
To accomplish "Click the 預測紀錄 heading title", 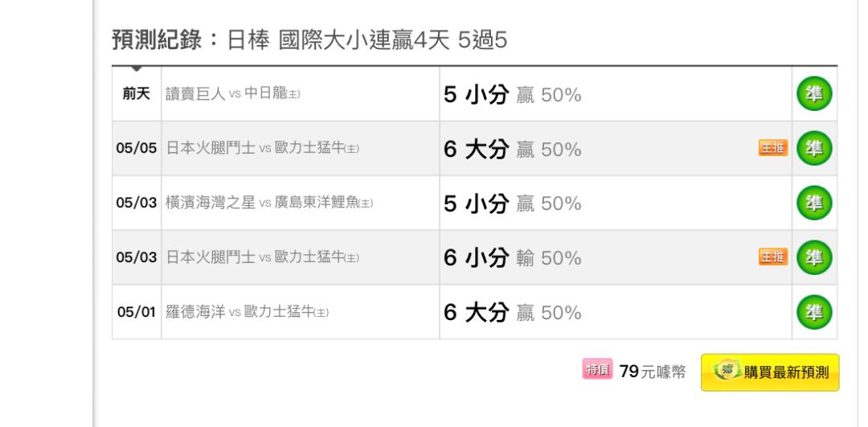I will 158,40.
